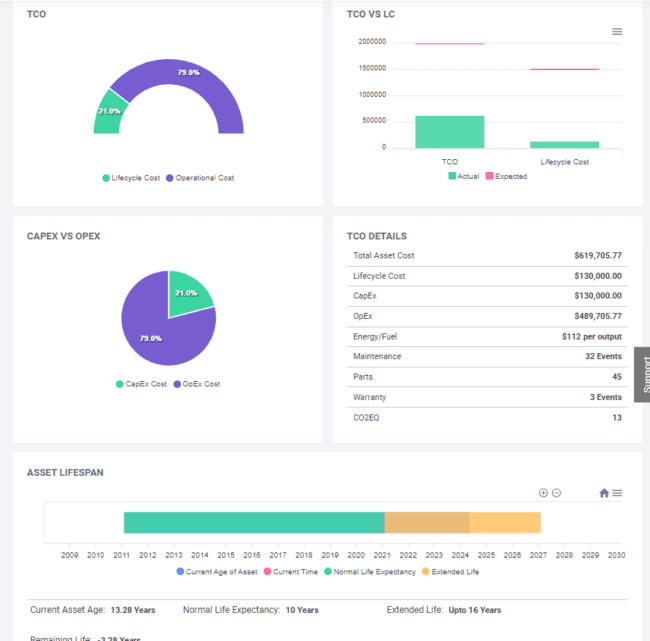Select the 2021 year tick label
The width and height of the screenshot is (650, 641).
click(x=382, y=555)
